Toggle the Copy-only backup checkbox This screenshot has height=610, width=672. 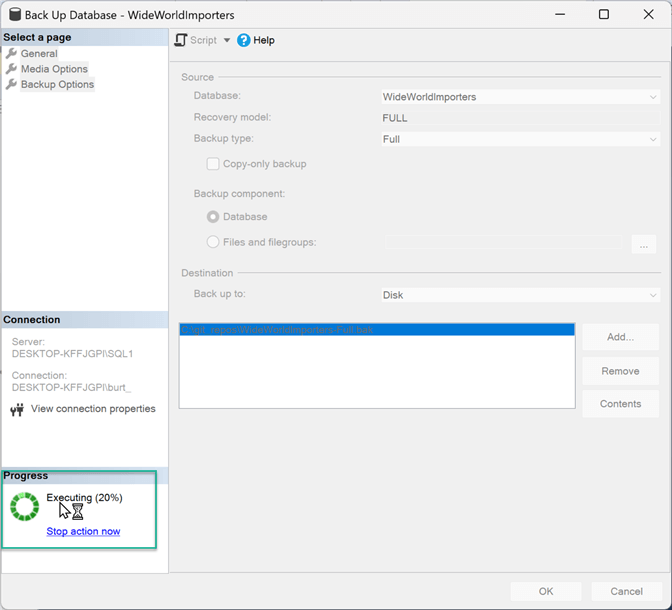[213, 164]
